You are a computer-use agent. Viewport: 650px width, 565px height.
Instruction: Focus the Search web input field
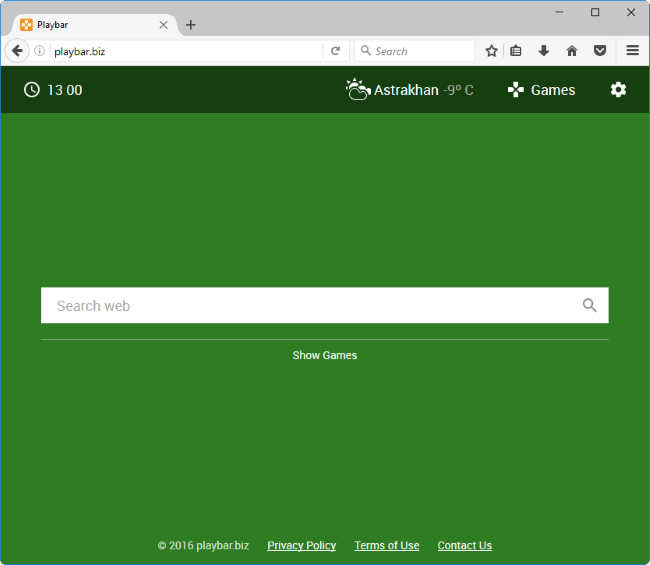click(310, 306)
